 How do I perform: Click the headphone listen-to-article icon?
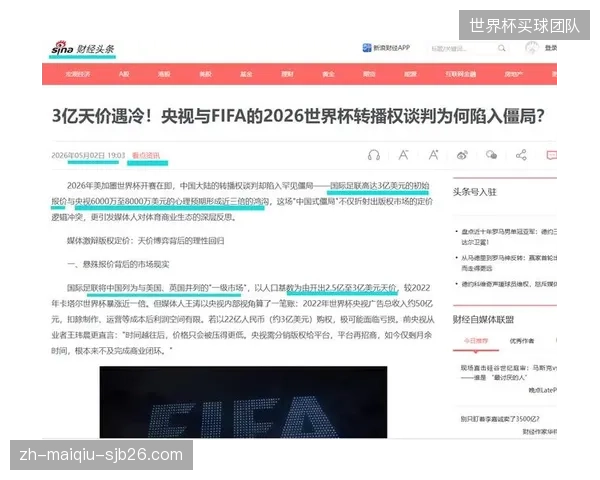(x=373, y=155)
